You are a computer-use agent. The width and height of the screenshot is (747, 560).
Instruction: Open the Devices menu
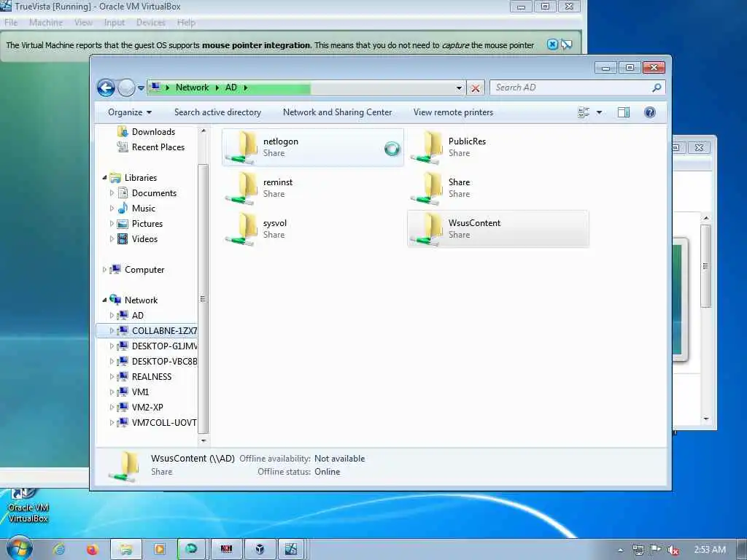pyautogui.click(x=150, y=23)
